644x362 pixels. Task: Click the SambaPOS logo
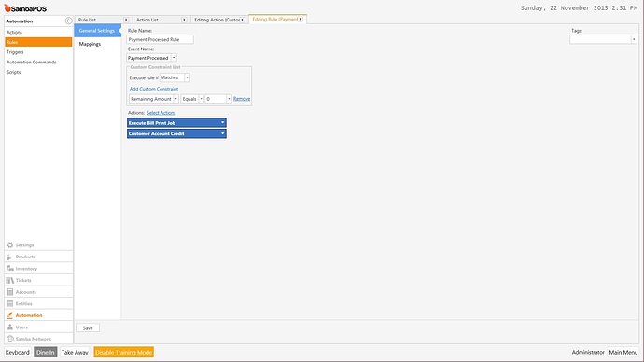(x=25, y=8)
